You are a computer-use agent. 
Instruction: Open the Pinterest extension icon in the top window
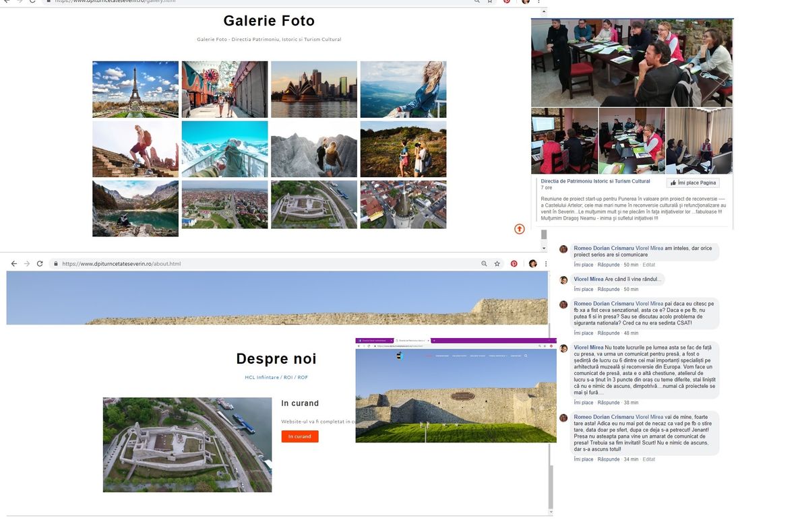pyautogui.click(x=507, y=2)
